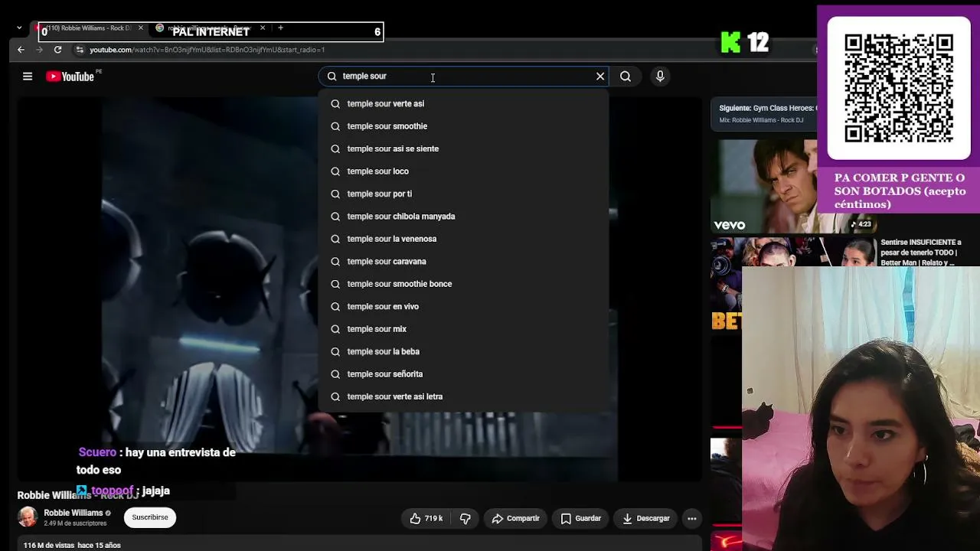Go to the YouTube home logo
Viewport: 980px width, 551px height.
pos(70,77)
